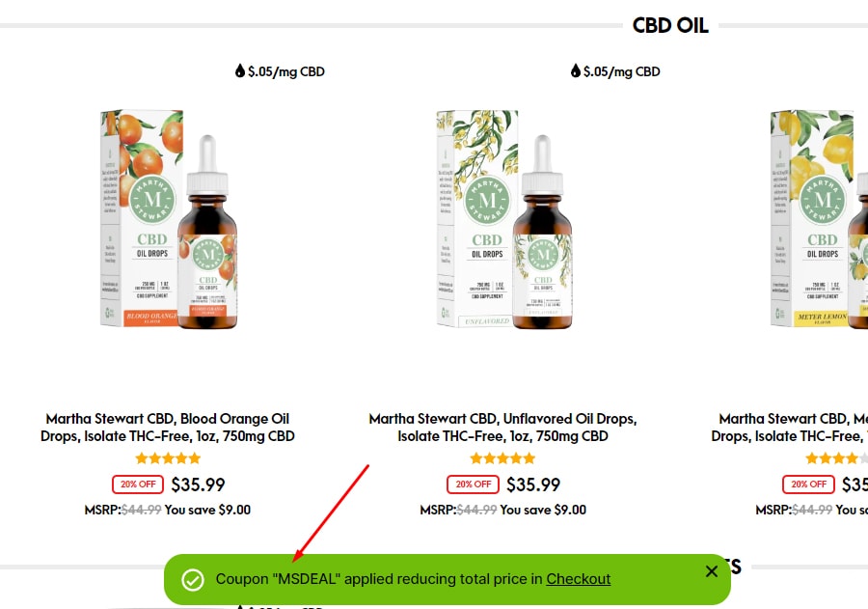The height and width of the screenshot is (609, 868).
Task: Click 20% OFF badge on Blood Orange product
Action: [x=138, y=484]
